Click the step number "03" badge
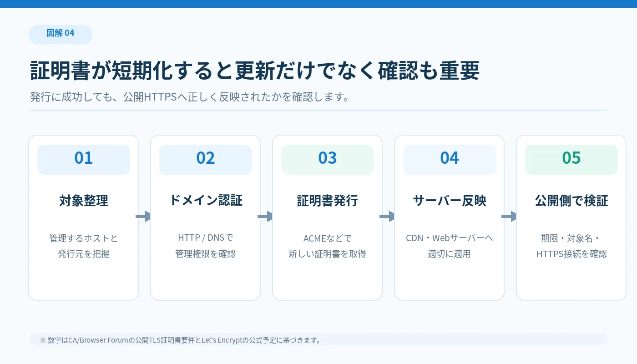Image resolution: width=637 pixels, height=364 pixels. coord(328,160)
